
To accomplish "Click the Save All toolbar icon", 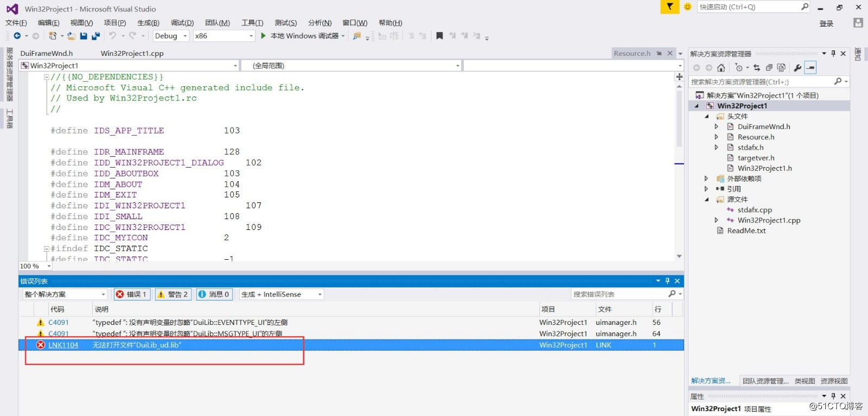I will (x=96, y=36).
